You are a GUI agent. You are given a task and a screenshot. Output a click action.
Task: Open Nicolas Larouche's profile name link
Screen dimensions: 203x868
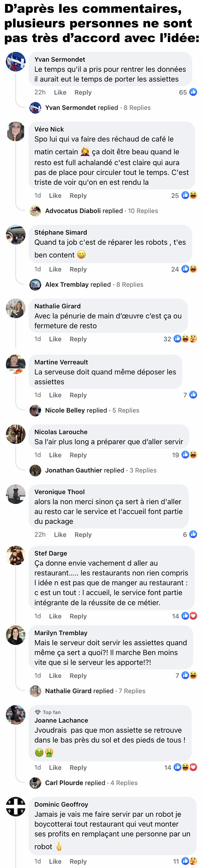(x=61, y=432)
